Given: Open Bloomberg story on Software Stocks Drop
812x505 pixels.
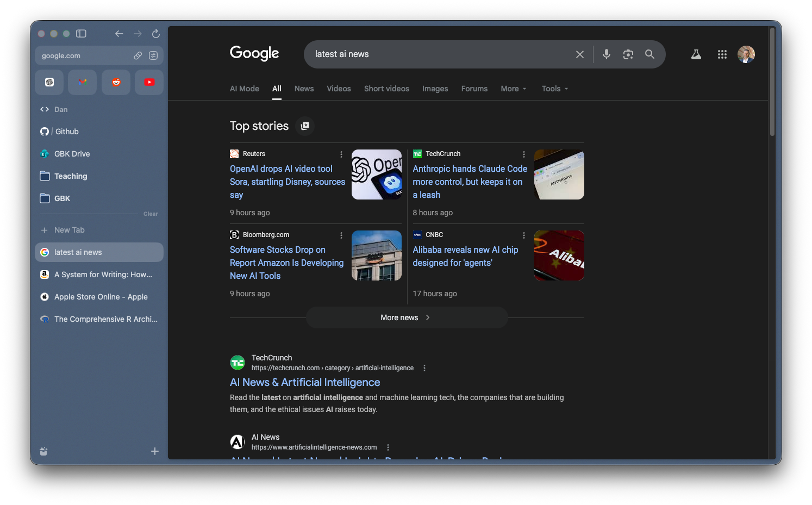Looking at the screenshot, I should coord(287,263).
